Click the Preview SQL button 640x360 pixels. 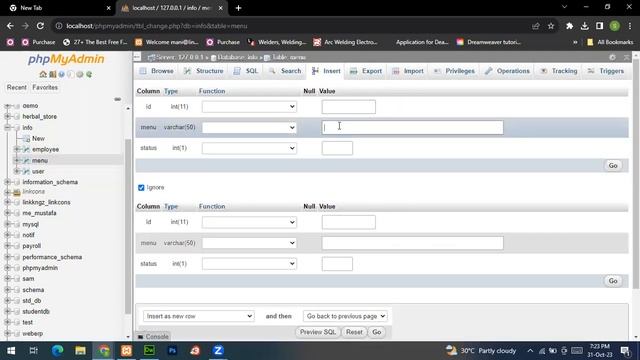coord(318,332)
